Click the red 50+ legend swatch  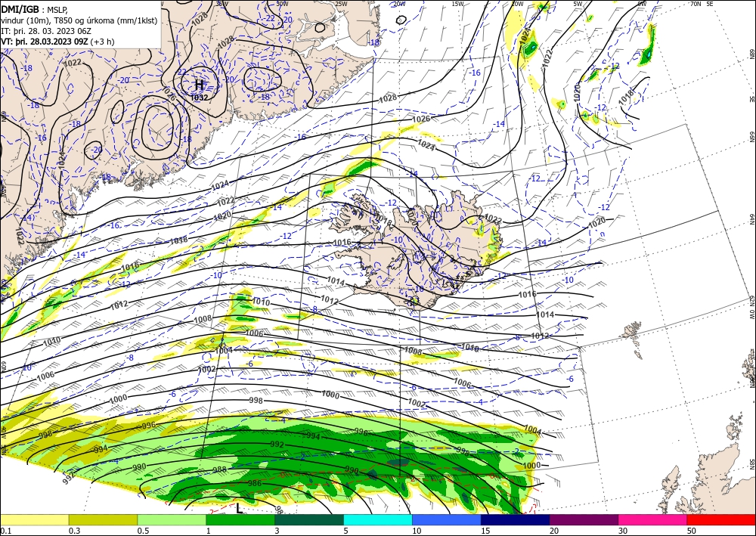click(x=721, y=519)
